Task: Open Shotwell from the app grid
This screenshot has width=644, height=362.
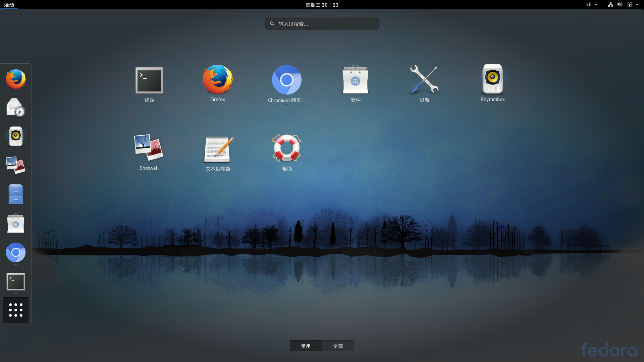Action: tap(149, 153)
